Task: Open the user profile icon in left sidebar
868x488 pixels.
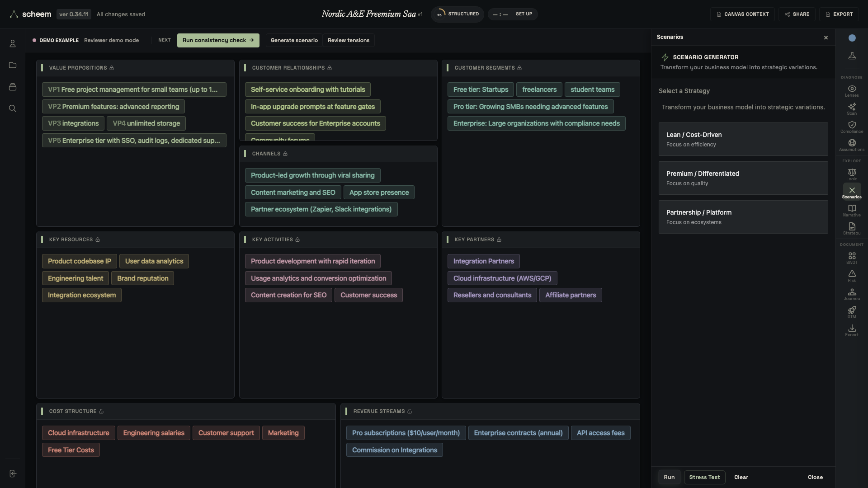Action: point(13,43)
